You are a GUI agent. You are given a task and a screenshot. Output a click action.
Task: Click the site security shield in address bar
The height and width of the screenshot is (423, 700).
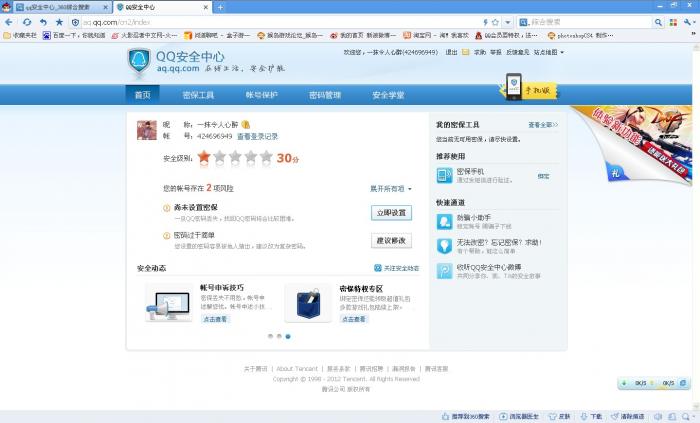click(x=75, y=22)
